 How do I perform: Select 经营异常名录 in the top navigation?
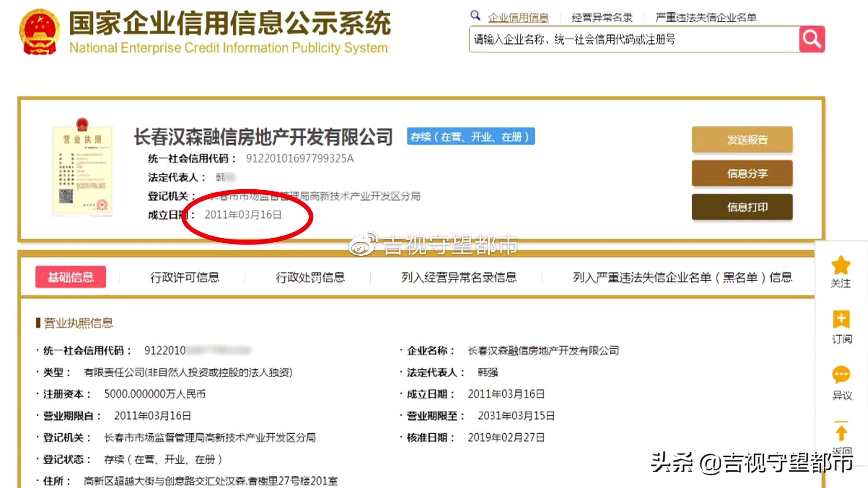(x=601, y=17)
